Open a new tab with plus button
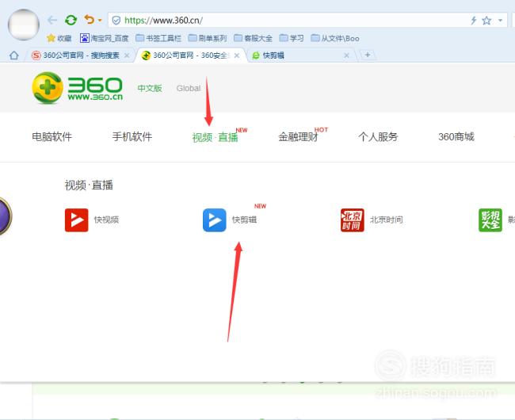 pos(367,55)
